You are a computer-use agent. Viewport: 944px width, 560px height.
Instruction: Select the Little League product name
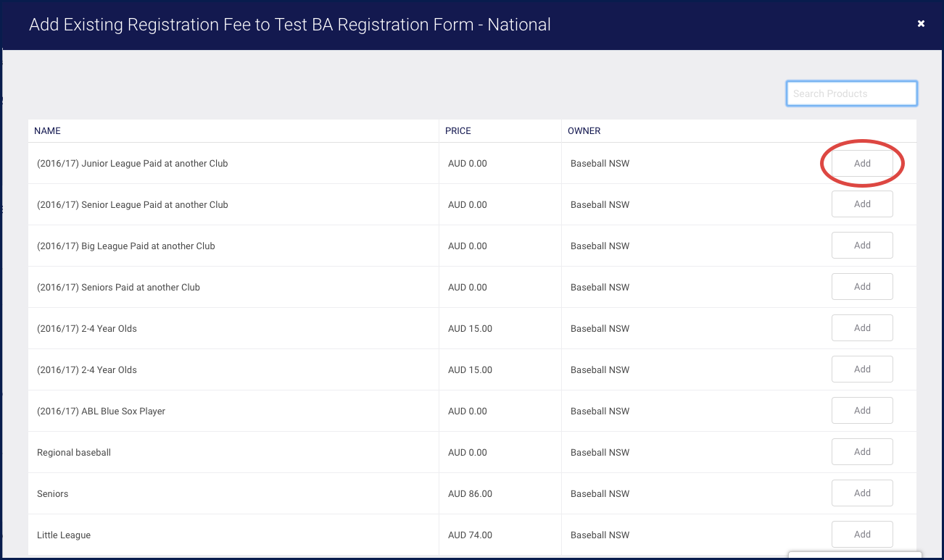[x=64, y=535]
